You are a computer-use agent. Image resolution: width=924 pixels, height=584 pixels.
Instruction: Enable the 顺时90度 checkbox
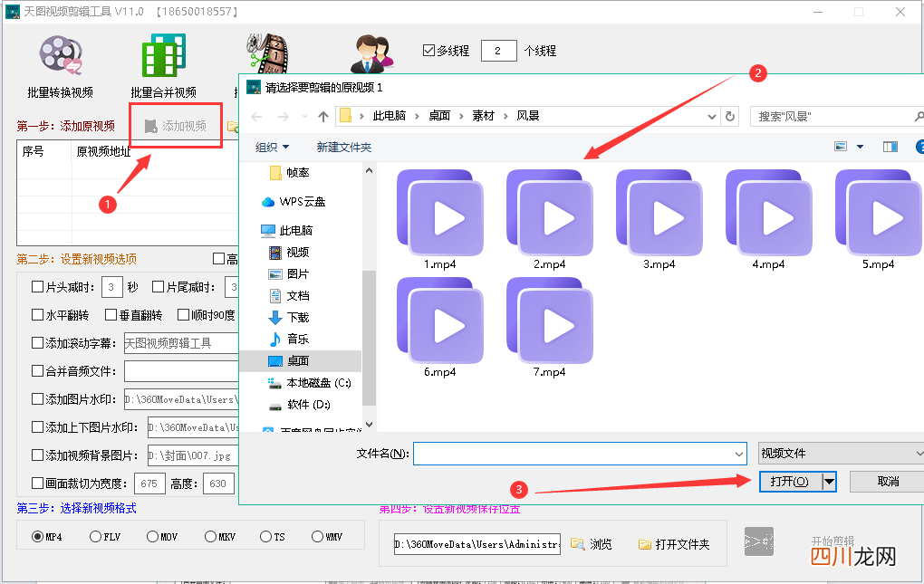183,315
